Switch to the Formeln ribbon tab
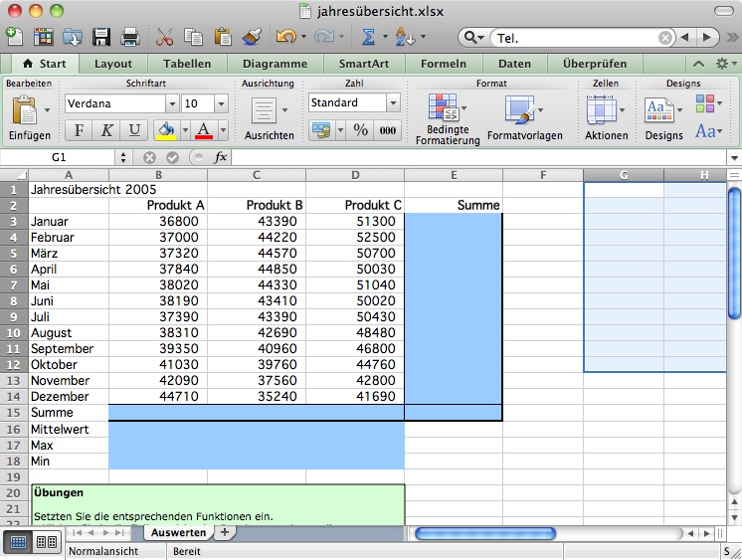This screenshot has width=742, height=560. [x=443, y=64]
